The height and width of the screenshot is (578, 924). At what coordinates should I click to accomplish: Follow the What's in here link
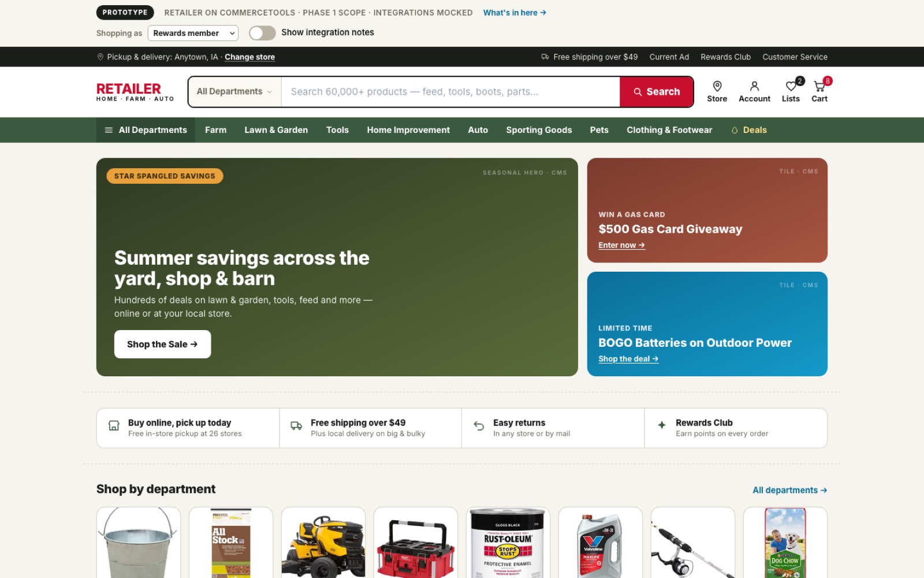point(515,12)
